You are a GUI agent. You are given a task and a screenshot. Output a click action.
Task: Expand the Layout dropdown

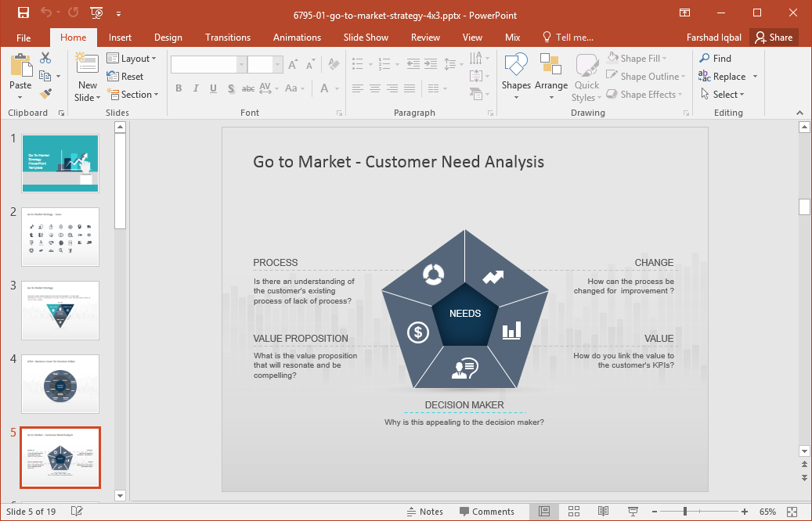pyautogui.click(x=132, y=59)
